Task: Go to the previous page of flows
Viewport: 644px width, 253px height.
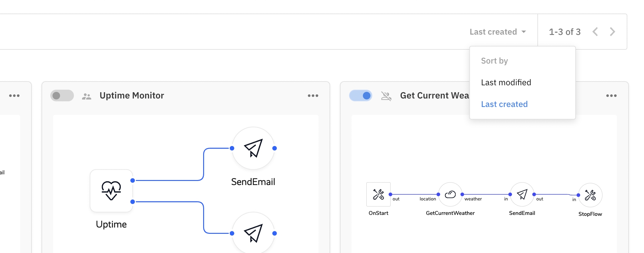Action: [x=595, y=32]
